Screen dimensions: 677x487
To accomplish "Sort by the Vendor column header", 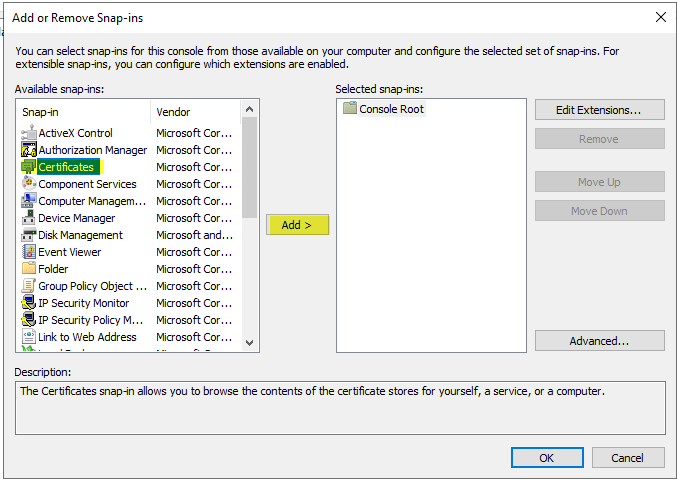I will click(195, 112).
